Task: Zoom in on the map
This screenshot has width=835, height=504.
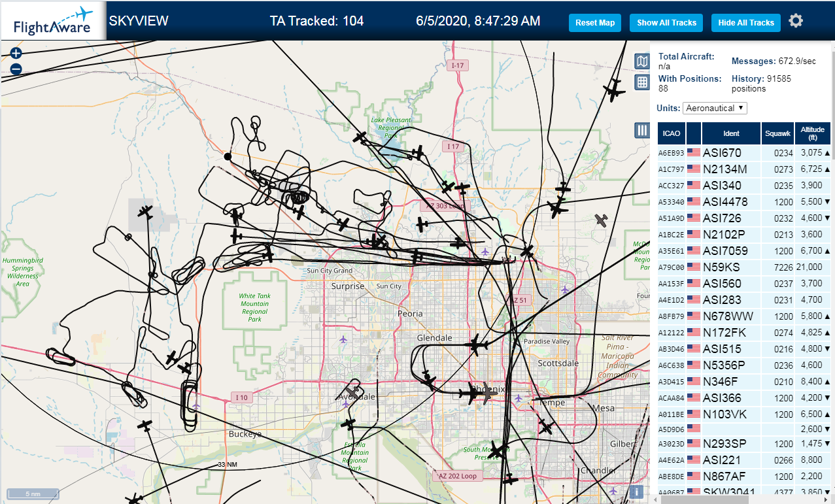Action: tap(16, 54)
